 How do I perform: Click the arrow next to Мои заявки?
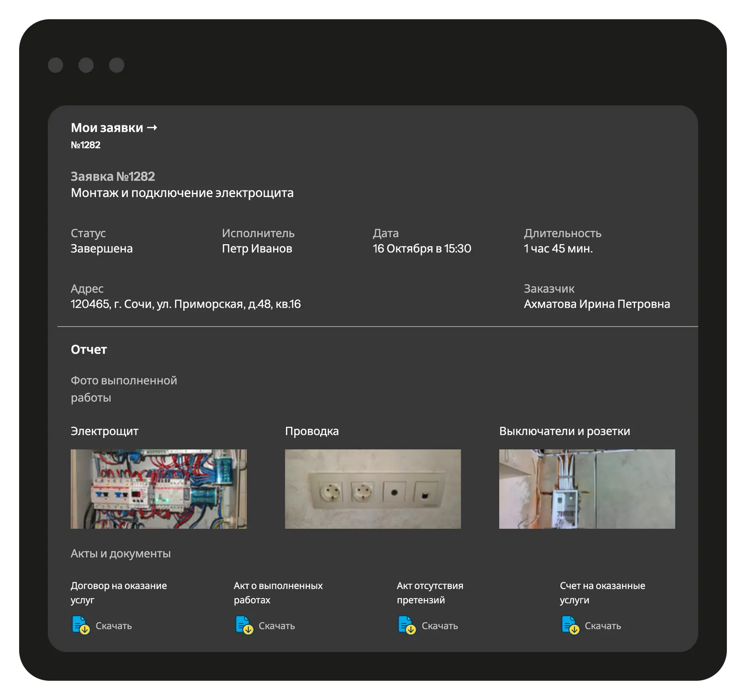click(x=152, y=128)
